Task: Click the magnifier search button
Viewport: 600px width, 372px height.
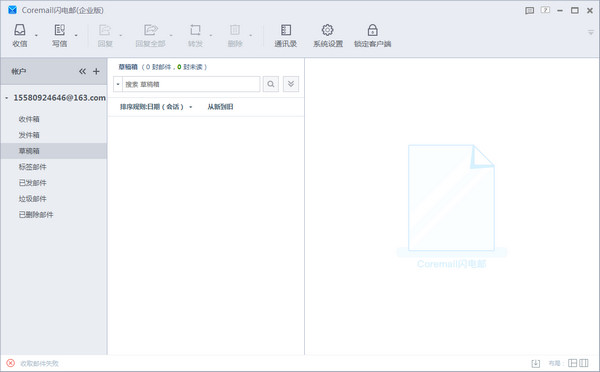Action: [x=271, y=84]
